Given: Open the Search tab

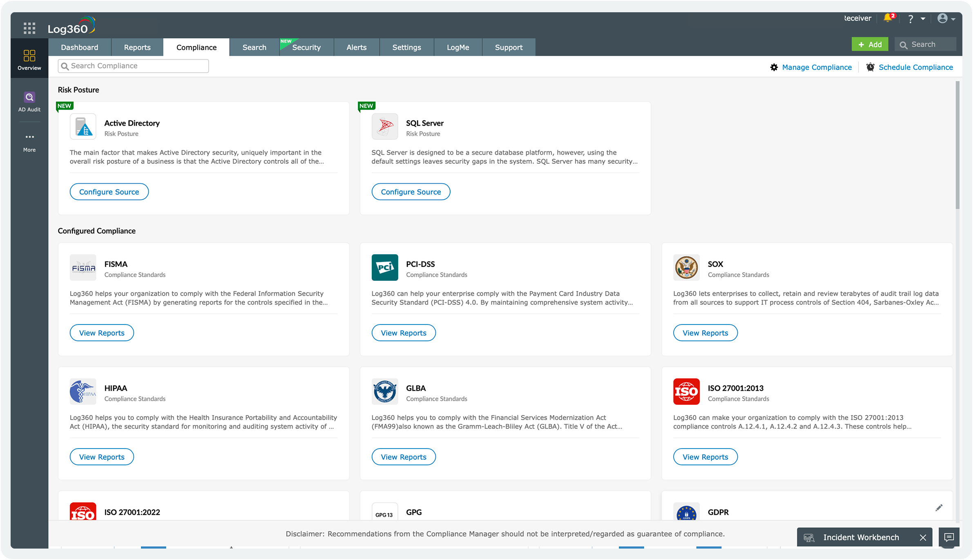Looking at the screenshot, I should point(254,47).
